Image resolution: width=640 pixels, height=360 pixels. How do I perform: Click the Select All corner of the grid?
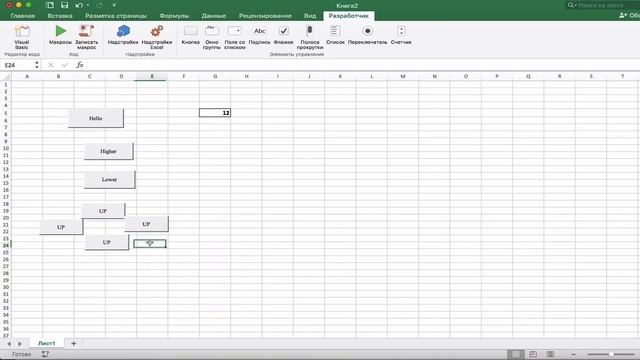coord(6,76)
